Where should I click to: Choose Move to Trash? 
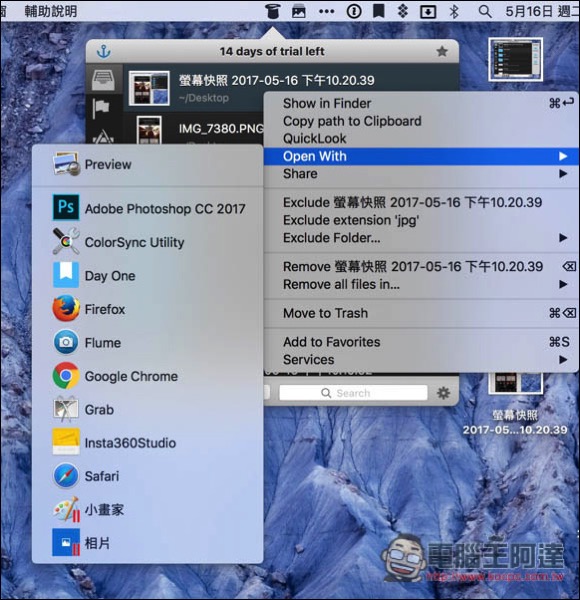tap(421, 313)
